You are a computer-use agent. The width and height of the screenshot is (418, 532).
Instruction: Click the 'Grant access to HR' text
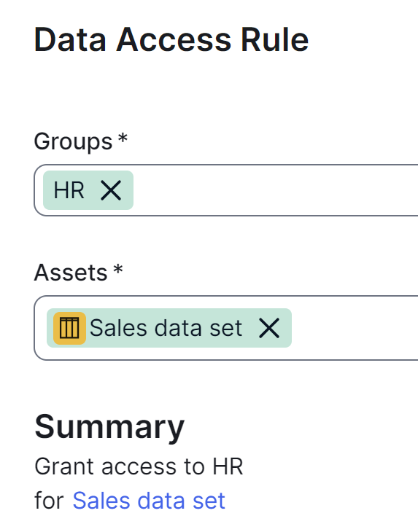(x=139, y=466)
